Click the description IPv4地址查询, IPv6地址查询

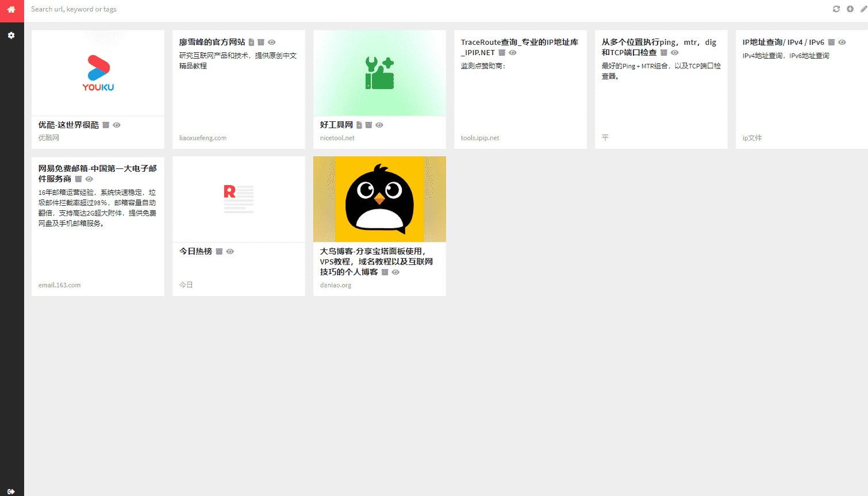pos(786,56)
